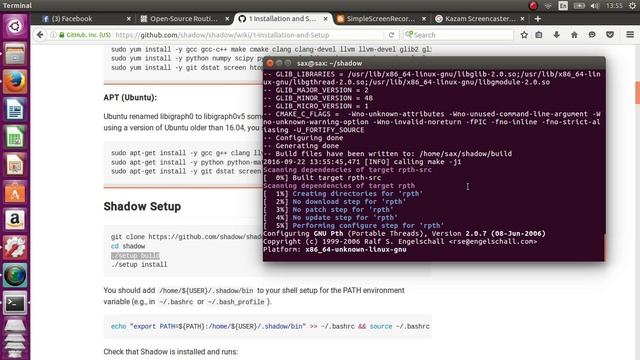
Task: Open the Amazon launcher icon
Action: pos(15,220)
